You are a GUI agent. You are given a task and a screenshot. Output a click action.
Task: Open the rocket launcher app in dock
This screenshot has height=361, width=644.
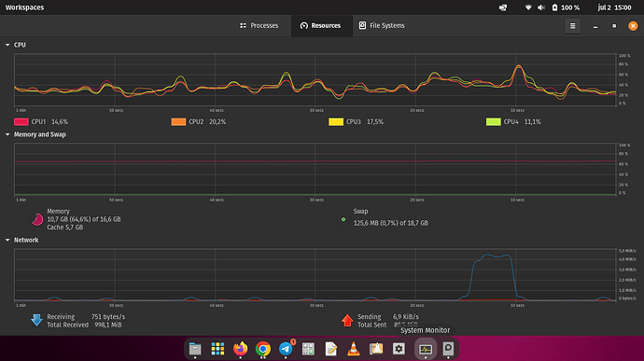376,349
